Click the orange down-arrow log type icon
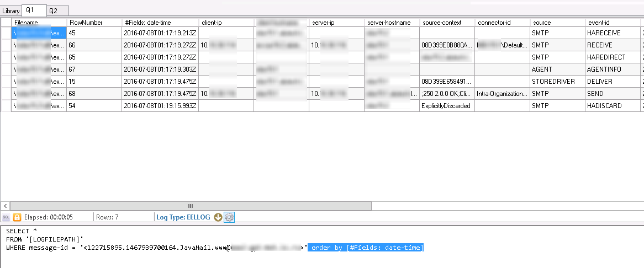This screenshot has width=644, height=268. click(x=218, y=217)
